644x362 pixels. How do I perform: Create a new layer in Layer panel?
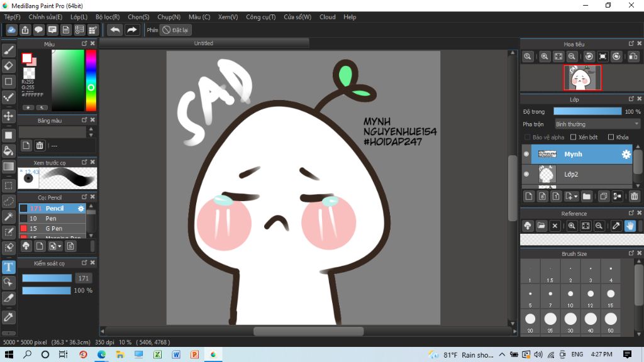pyautogui.click(x=528, y=196)
